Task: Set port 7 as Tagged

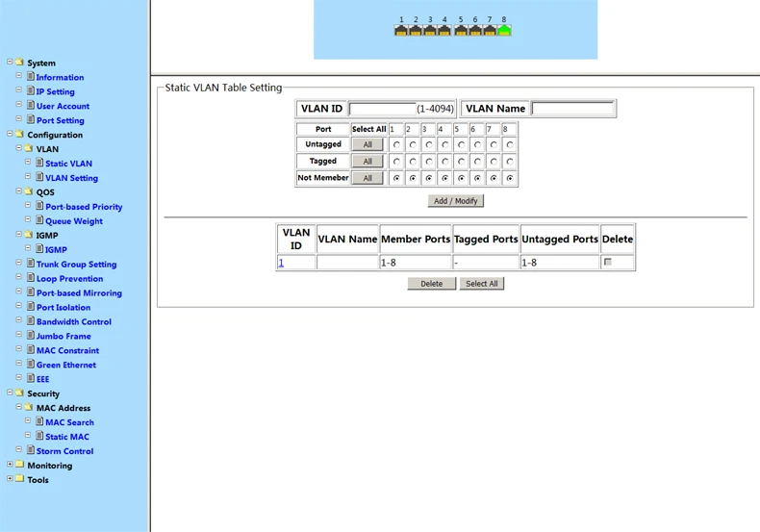Action: (x=494, y=162)
